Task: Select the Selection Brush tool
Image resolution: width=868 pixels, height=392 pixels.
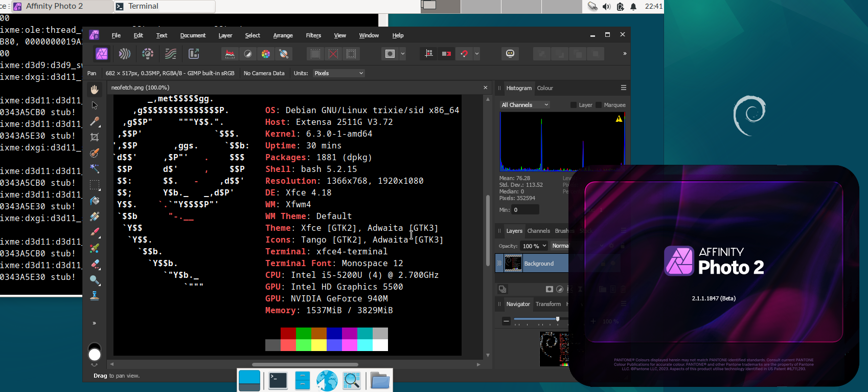Action: click(95, 153)
